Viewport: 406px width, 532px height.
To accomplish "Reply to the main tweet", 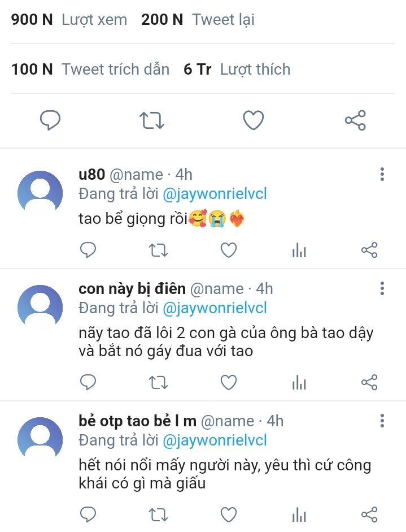I will tap(50, 120).
